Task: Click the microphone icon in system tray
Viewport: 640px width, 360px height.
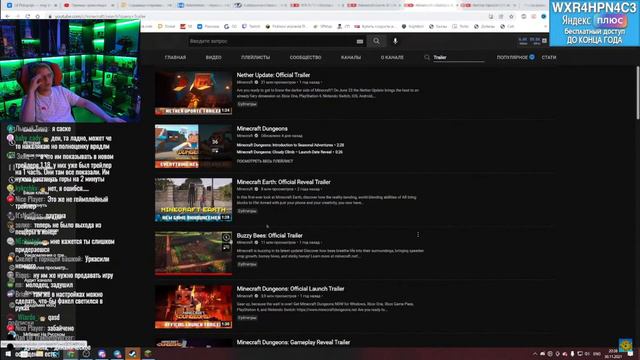Action: tap(572, 354)
